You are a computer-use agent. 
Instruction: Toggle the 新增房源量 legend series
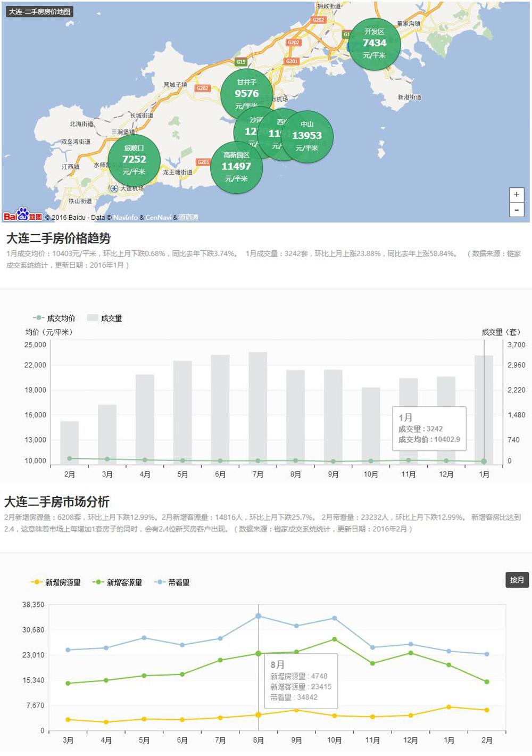[56, 582]
